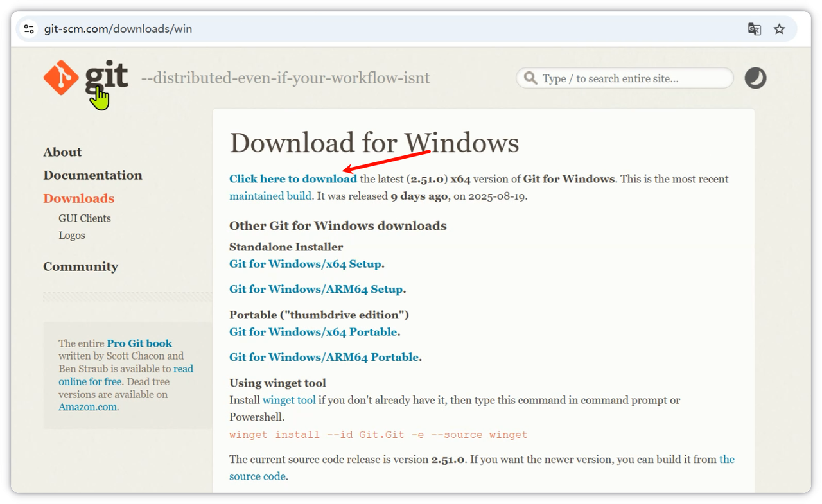
Task: Click the search magnifier icon
Action: (x=530, y=78)
